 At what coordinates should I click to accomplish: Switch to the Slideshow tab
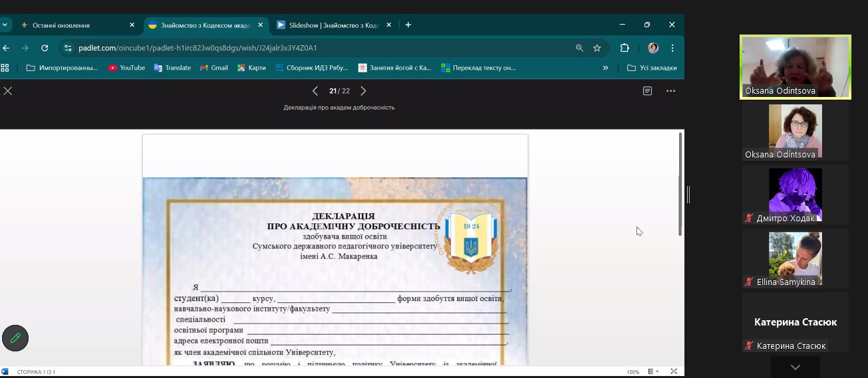click(x=333, y=25)
